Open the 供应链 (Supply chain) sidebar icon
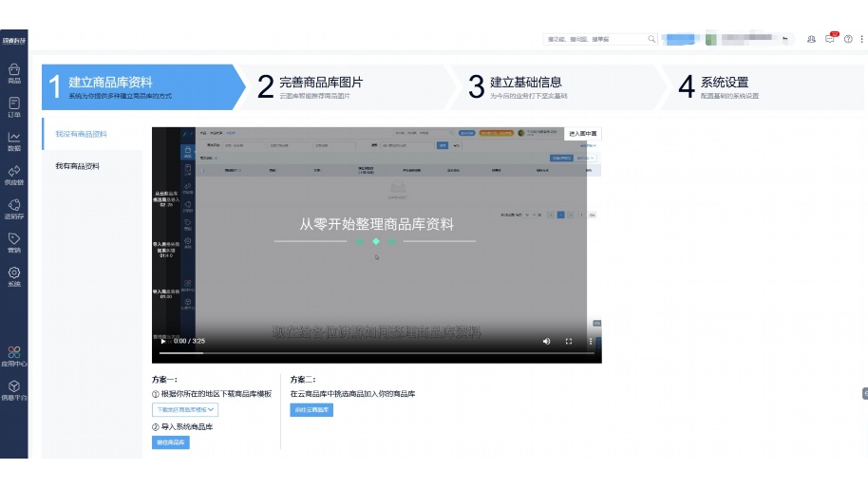 tap(14, 175)
